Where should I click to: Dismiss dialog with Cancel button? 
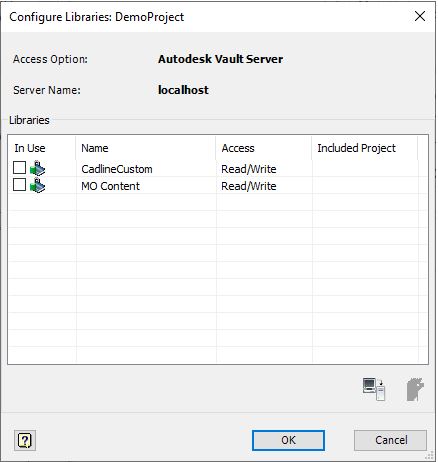coord(391,440)
